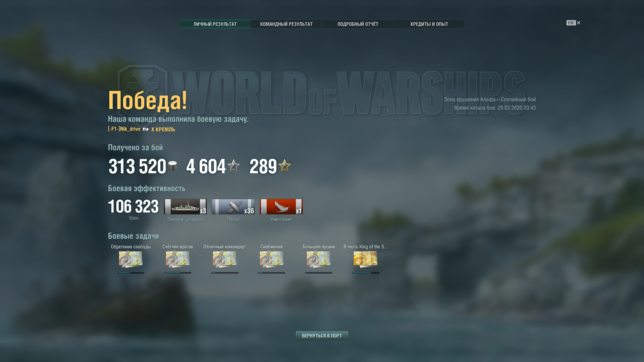The height and width of the screenshot is (362, 644).
Task: Click the citadel hits ribbon icon
Action: click(185, 206)
